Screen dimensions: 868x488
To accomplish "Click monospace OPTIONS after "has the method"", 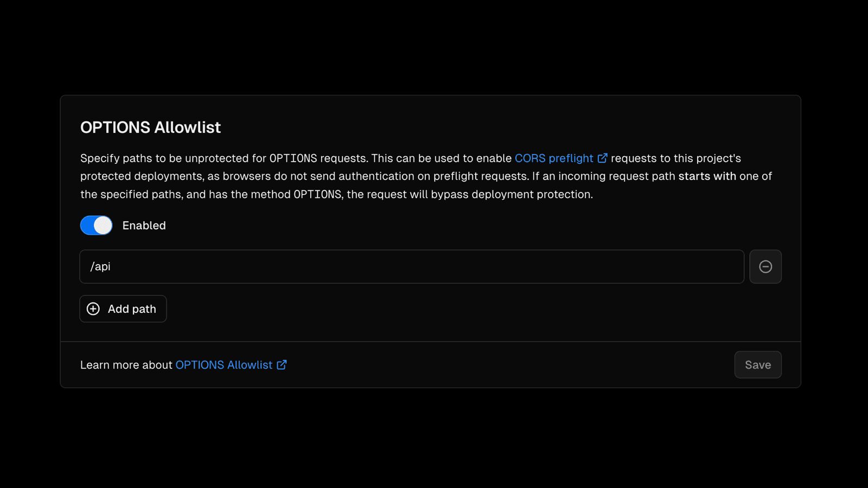I will click(x=317, y=194).
